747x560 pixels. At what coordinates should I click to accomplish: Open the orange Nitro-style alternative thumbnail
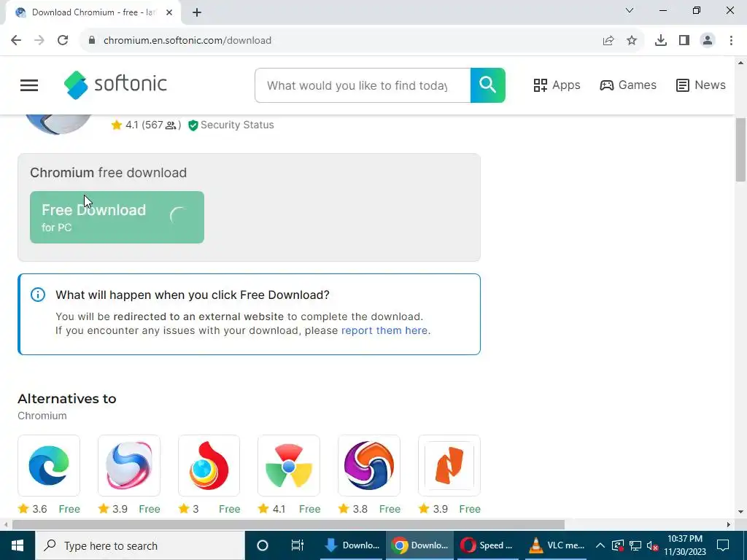coord(449,465)
